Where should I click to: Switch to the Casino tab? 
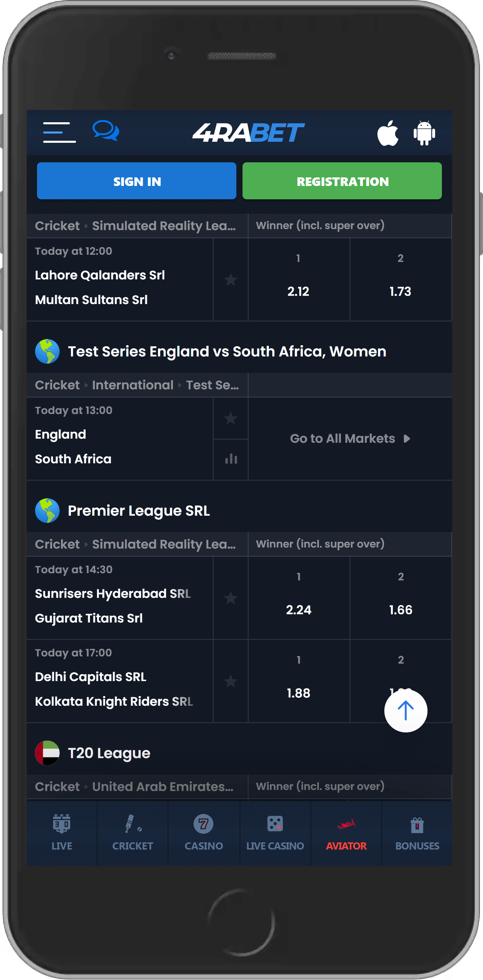[203, 833]
